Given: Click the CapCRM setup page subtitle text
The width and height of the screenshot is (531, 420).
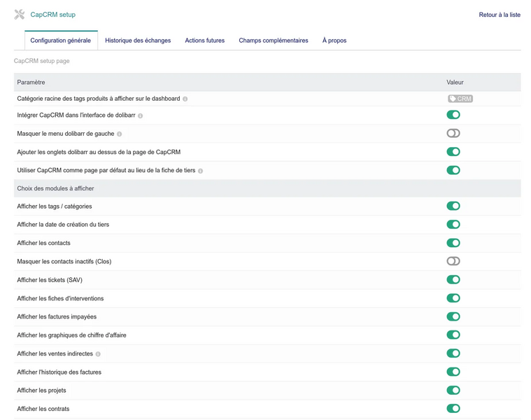Looking at the screenshot, I should coord(42,61).
